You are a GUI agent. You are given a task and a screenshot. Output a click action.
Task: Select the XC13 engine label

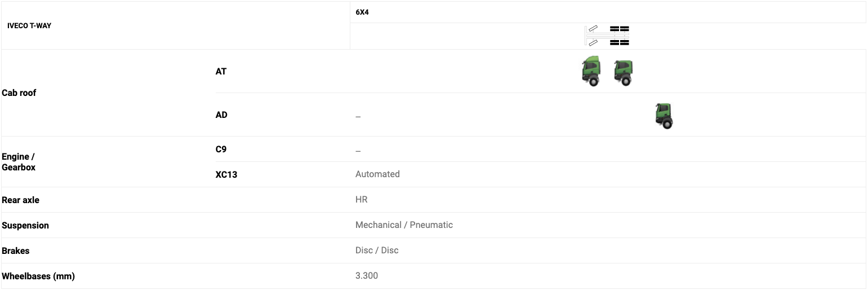[x=226, y=174]
